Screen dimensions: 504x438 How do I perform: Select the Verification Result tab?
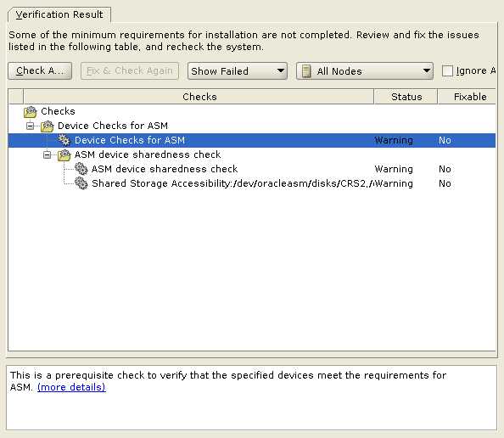pyautogui.click(x=59, y=14)
